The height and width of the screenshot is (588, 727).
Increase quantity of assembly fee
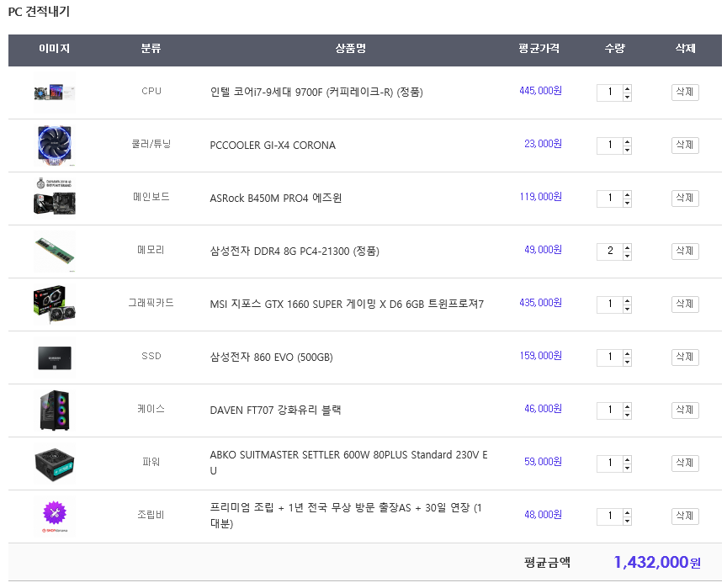coord(627,512)
